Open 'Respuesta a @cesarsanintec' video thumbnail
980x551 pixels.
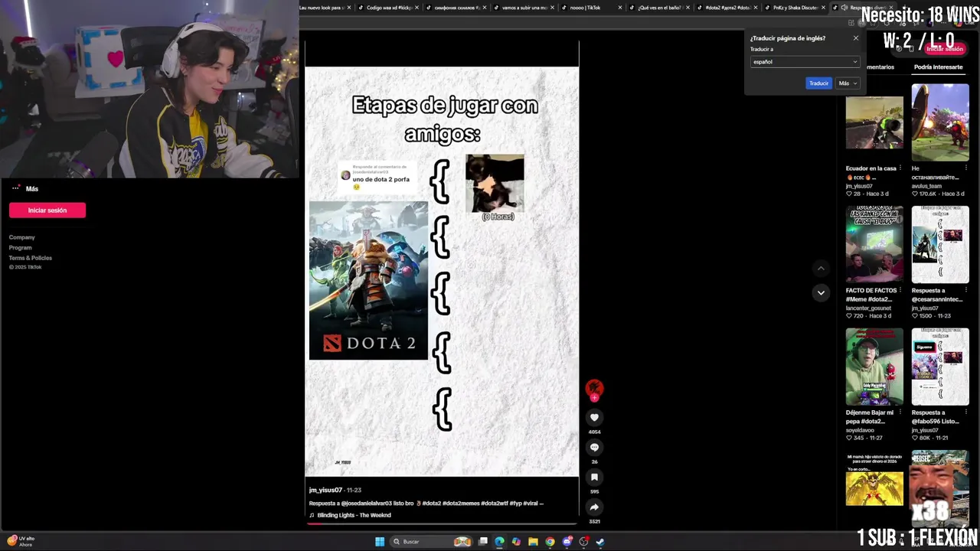(940, 244)
